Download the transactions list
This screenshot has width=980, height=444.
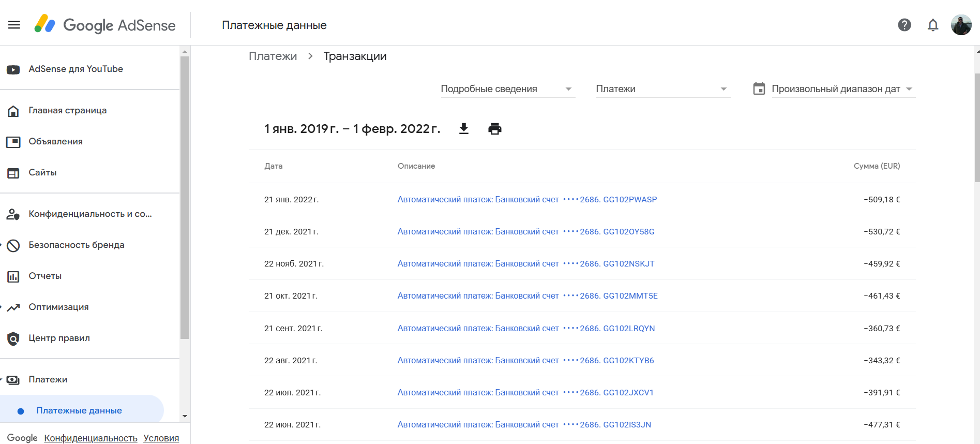tap(464, 129)
